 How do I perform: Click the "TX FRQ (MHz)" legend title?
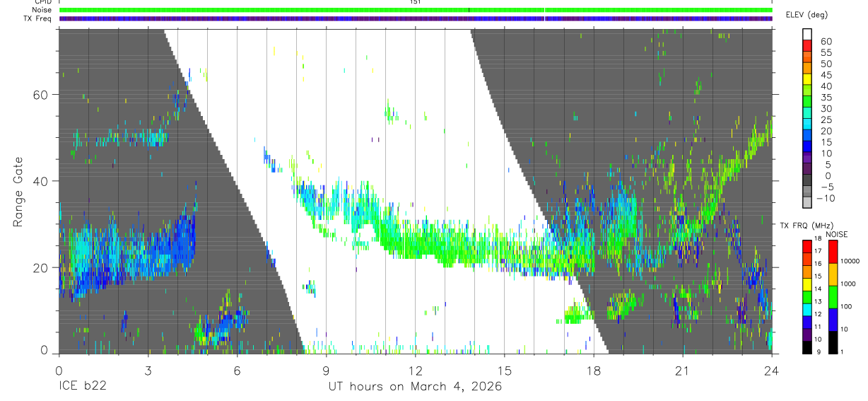click(805, 226)
